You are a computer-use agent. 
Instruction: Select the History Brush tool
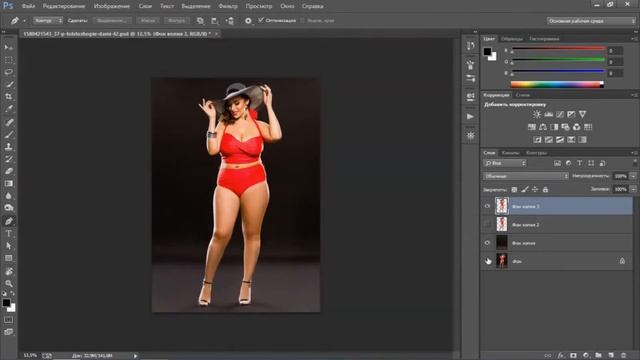pos(8,159)
